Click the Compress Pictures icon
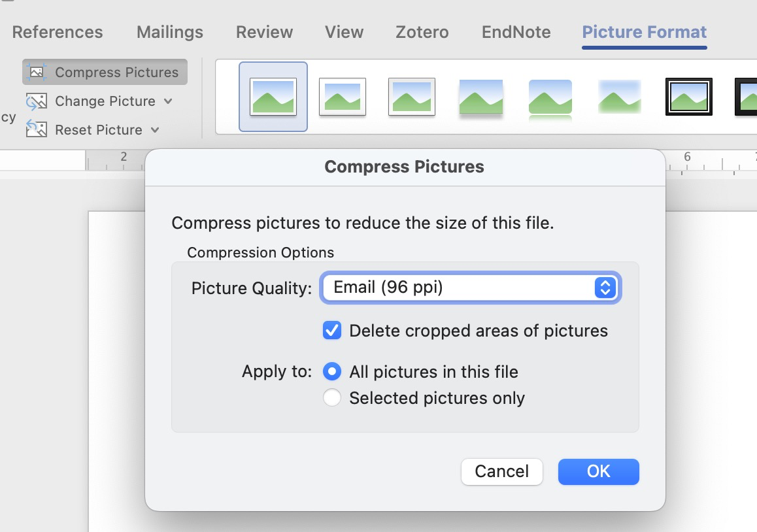The width and height of the screenshot is (757, 532). click(37, 73)
